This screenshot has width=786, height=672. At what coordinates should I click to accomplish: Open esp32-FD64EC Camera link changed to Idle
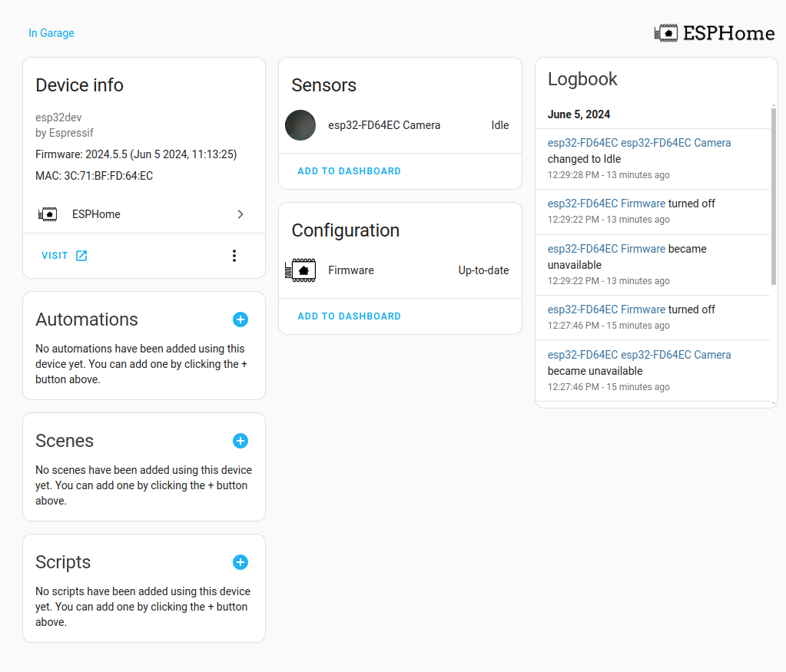pos(639,143)
